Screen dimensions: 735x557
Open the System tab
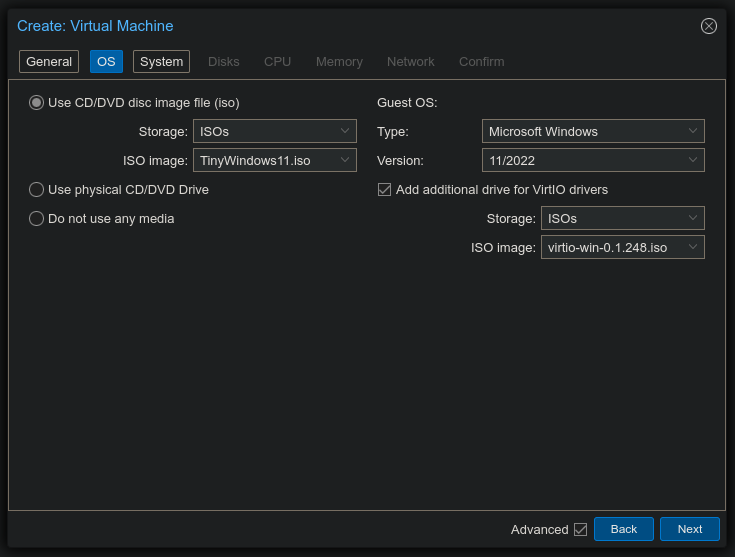coord(161,62)
